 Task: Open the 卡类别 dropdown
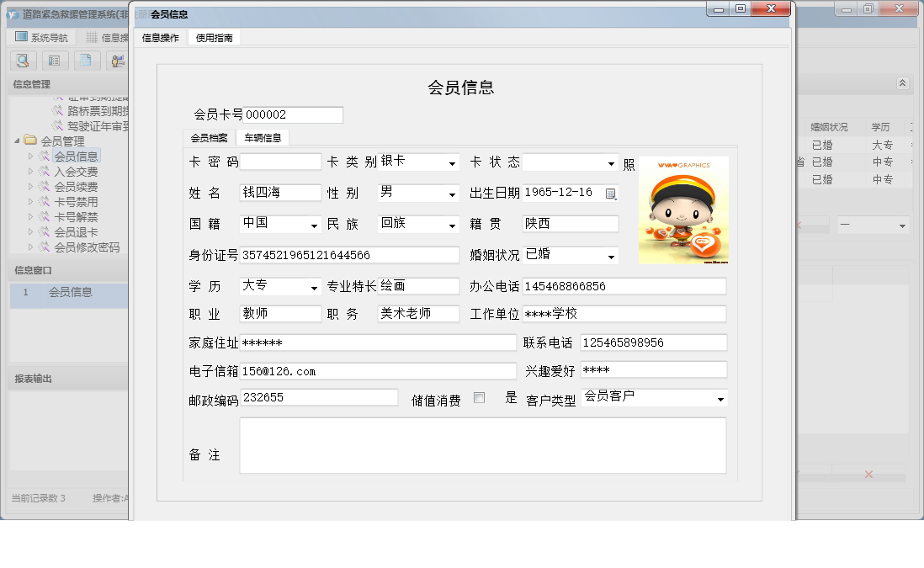pos(452,163)
